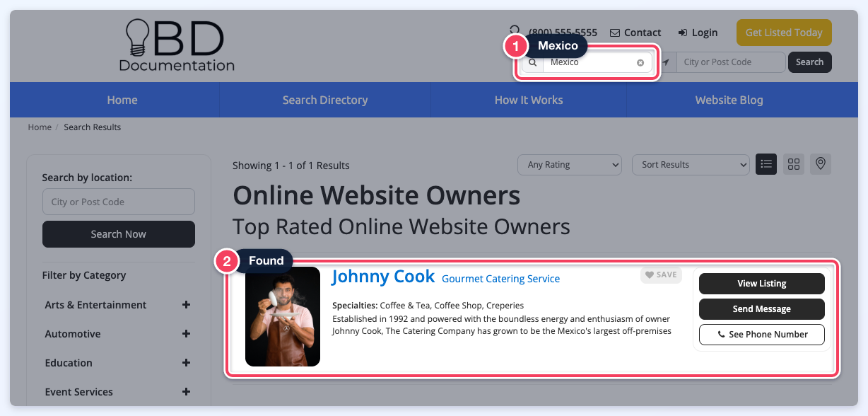Open Search Directory nav tab
Screen dimensions: 868x416
click(x=325, y=100)
